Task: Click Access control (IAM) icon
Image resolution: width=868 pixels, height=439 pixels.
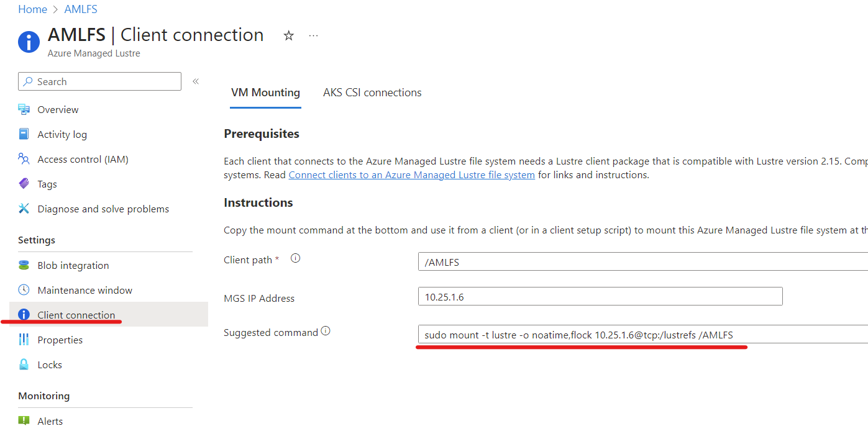Action: (24, 159)
